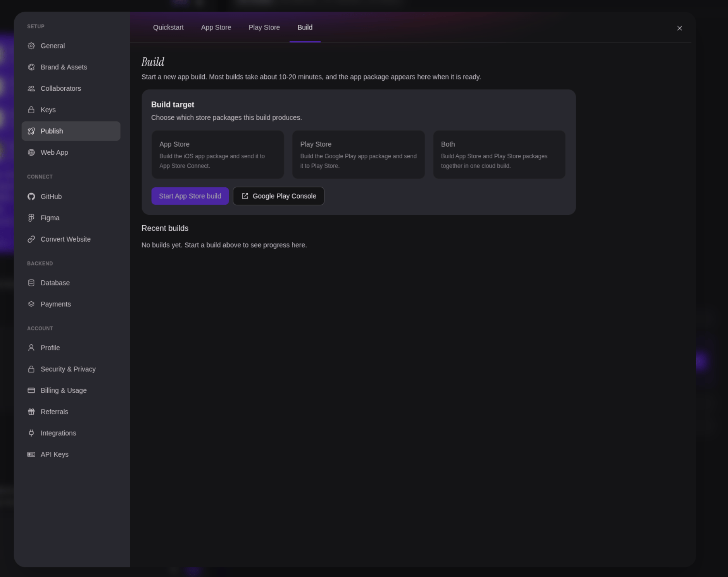Viewport: 728px width, 577px height.
Task: Click the Build target heading
Action: pos(173,105)
